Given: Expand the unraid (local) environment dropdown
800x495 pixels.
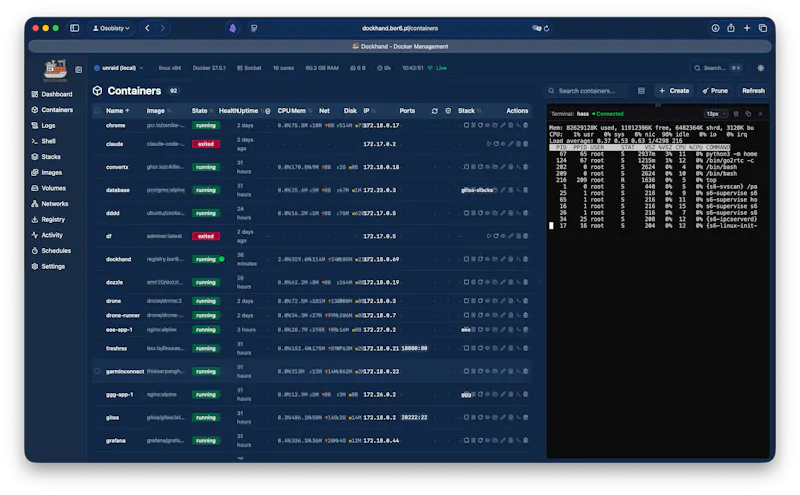Looking at the screenshot, I should 118,68.
